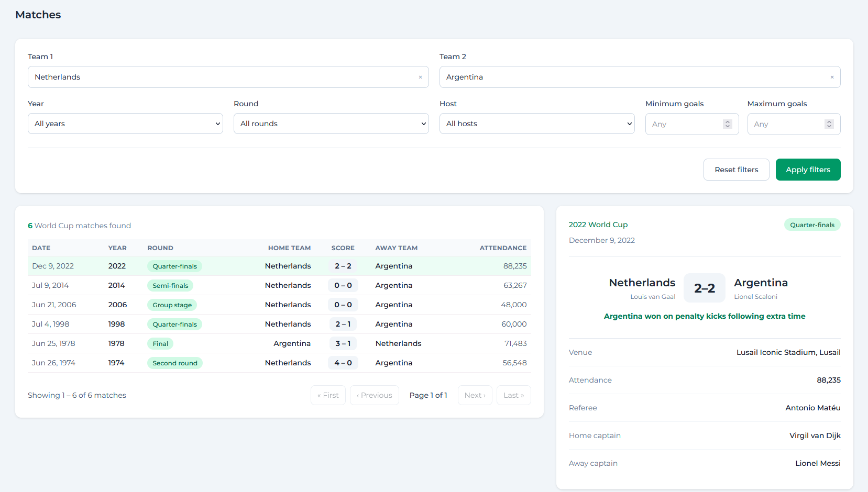The image size is (868, 492).
Task: Sort by the YEAR column header
Action: pyautogui.click(x=117, y=248)
